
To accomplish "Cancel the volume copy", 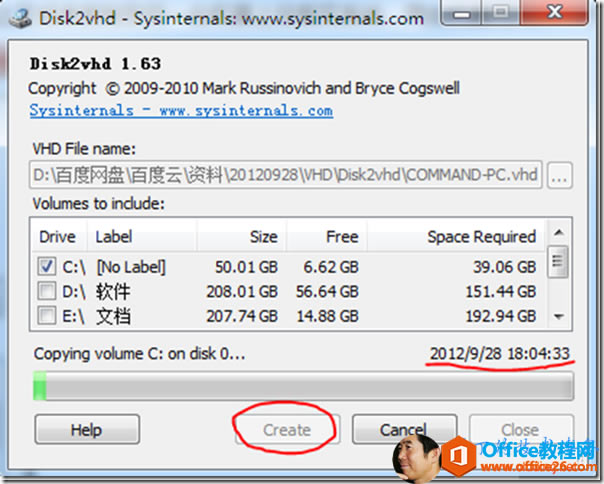I will [404, 429].
